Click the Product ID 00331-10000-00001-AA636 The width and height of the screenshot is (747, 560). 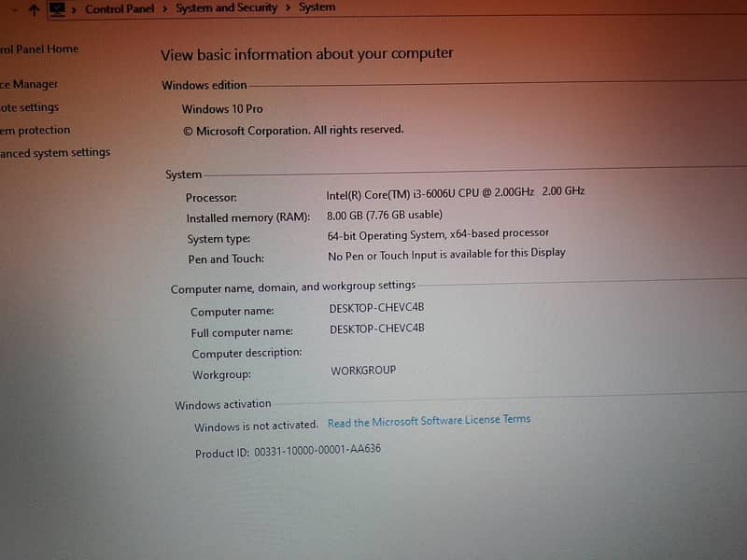click(x=288, y=451)
